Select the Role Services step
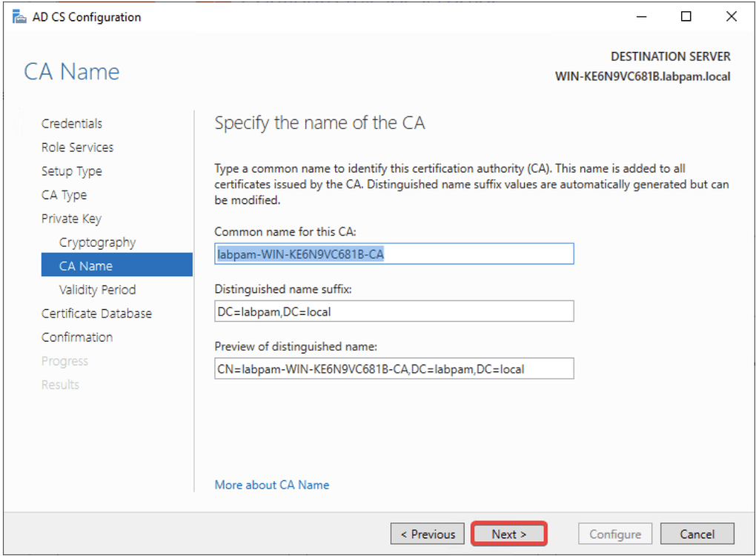 (x=77, y=147)
